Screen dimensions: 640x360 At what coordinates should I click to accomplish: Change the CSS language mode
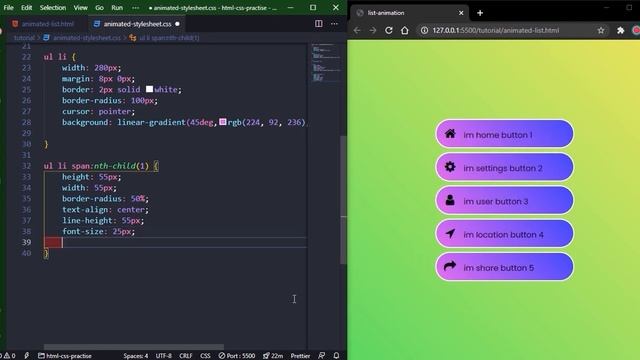(205, 356)
